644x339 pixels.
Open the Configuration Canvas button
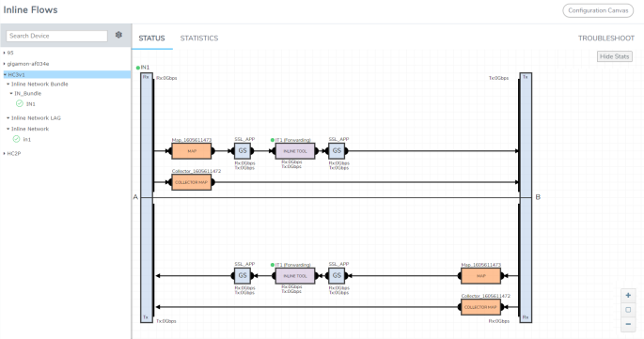click(x=598, y=10)
